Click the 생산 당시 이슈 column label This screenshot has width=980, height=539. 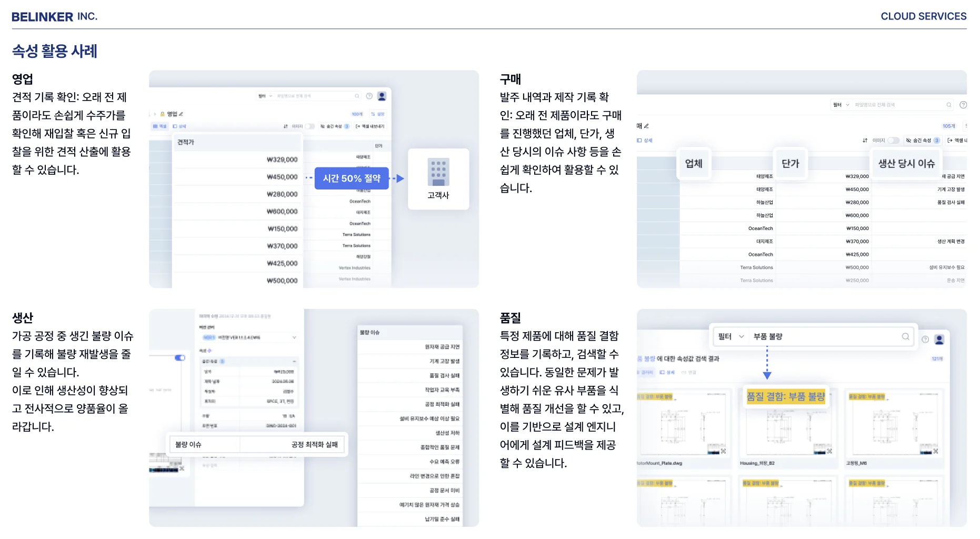coord(906,164)
